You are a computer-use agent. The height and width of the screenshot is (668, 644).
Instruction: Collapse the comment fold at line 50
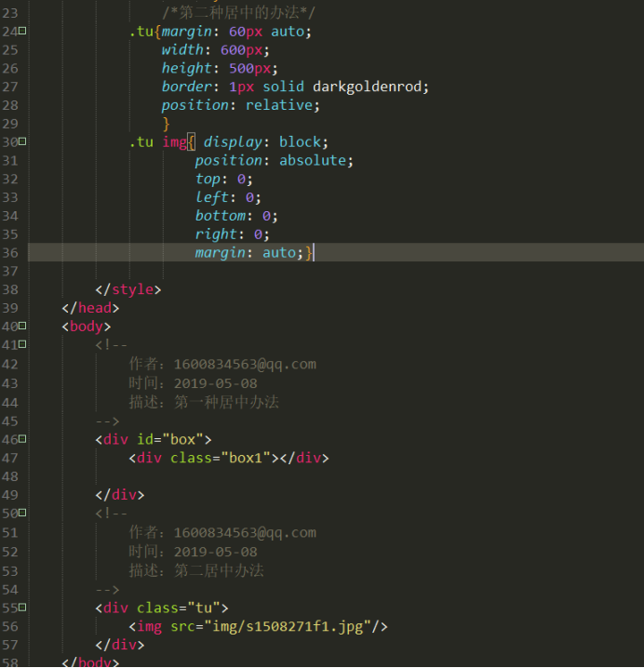22,513
